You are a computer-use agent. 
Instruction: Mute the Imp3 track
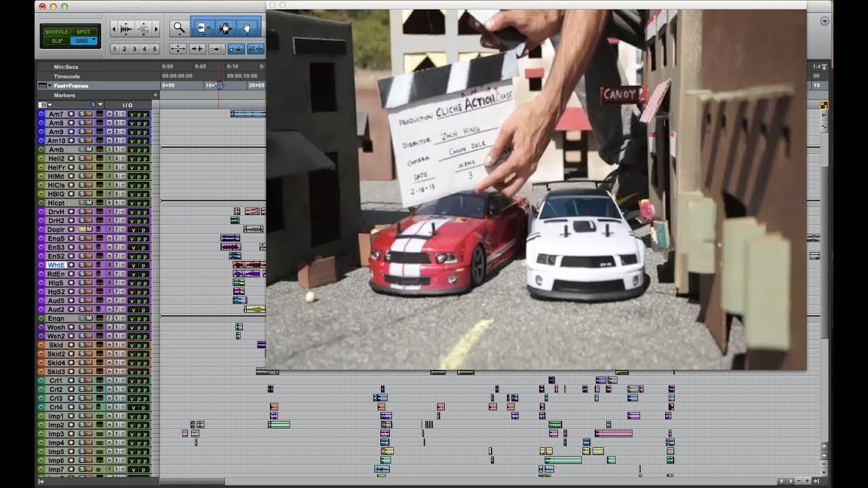click(89, 434)
